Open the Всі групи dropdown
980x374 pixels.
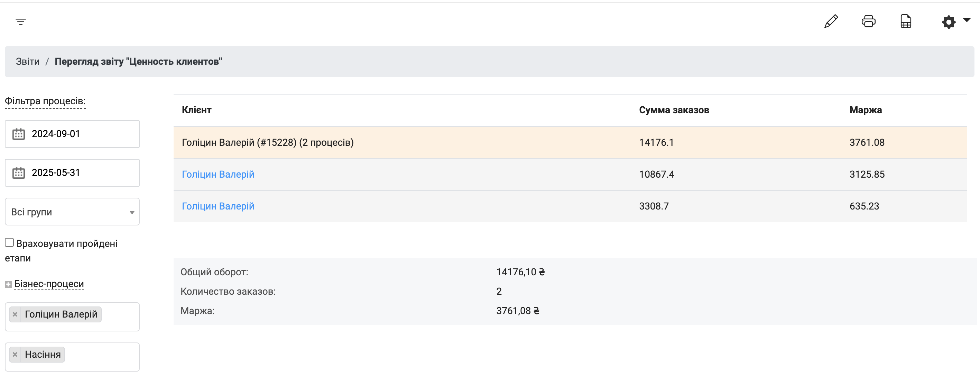click(x=72, y=212)
